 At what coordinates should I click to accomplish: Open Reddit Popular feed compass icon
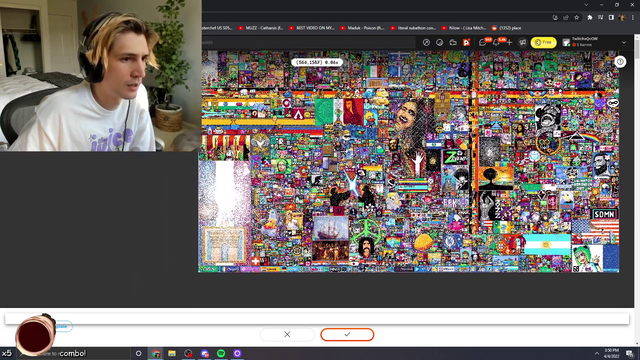coord(426,42)
